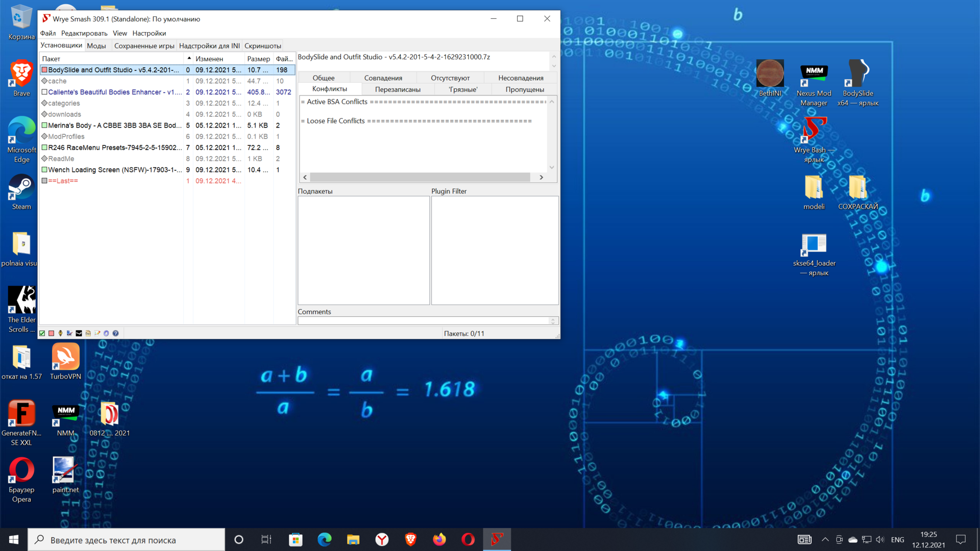The width and height of the screenshot is (980, 551).
Task: Click the Comments field stepper arrows
Action: tap(553, 321)
